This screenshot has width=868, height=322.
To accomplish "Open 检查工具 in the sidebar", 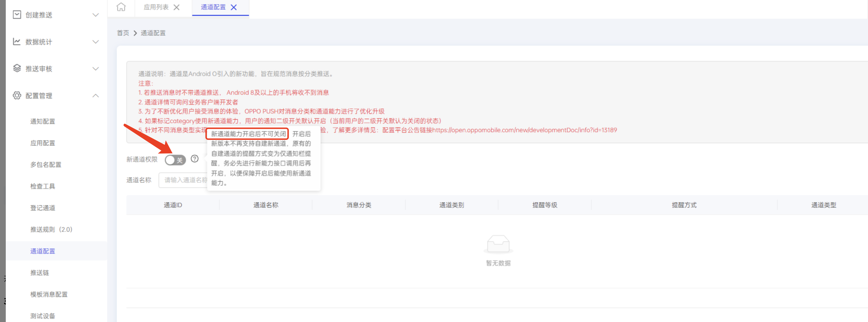I will [43, 186].
